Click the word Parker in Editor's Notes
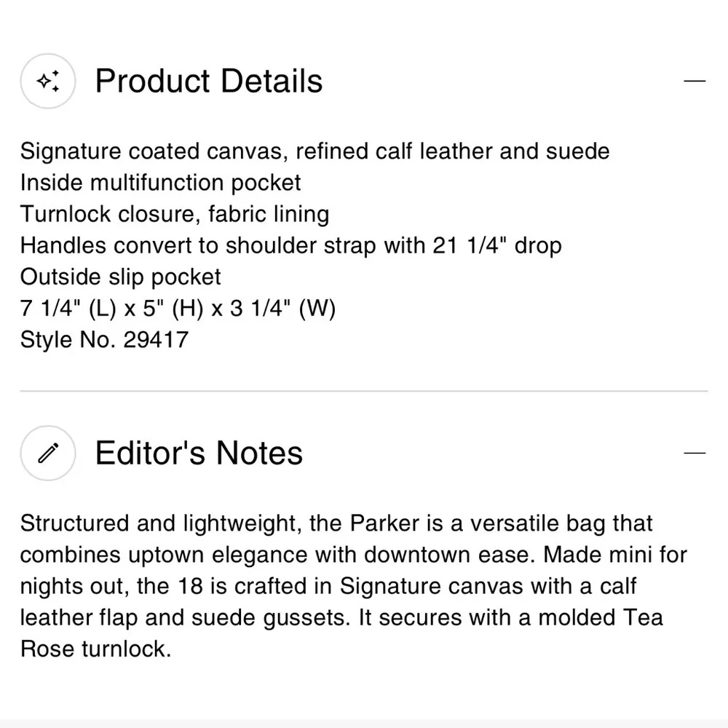Screen dimensions: 728x728 click(x=386, y=523)
